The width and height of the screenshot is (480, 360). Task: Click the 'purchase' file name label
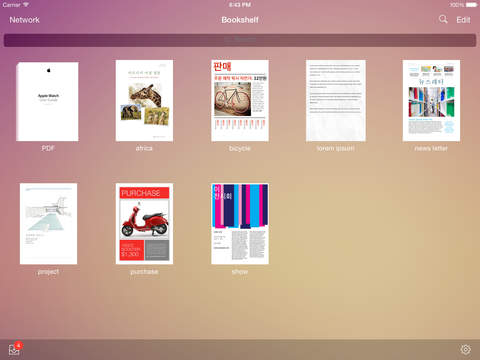(x=144, y=272)
